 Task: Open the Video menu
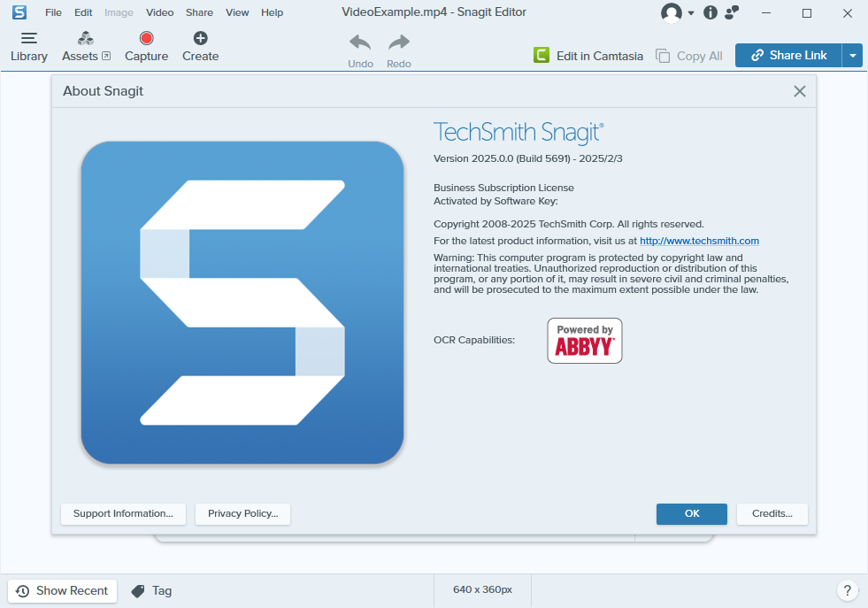point(159,12)
